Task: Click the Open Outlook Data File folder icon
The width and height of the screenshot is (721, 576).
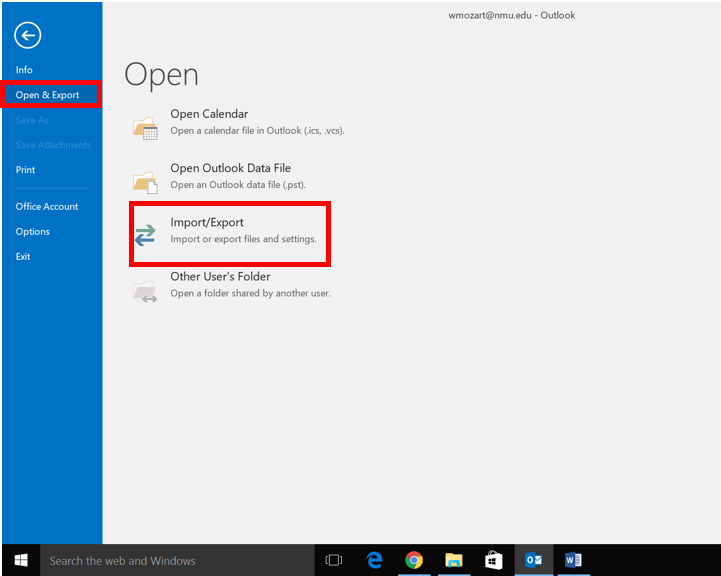Action: click(145, 182)
